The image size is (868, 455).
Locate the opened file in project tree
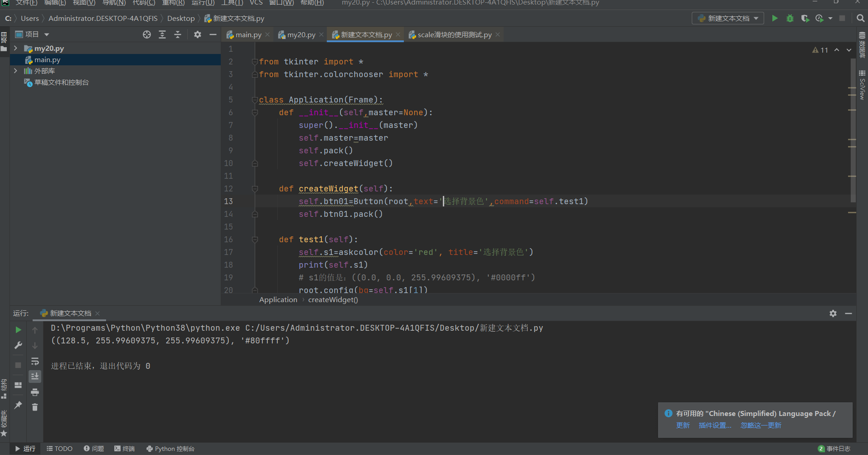[x=147, y=34]
